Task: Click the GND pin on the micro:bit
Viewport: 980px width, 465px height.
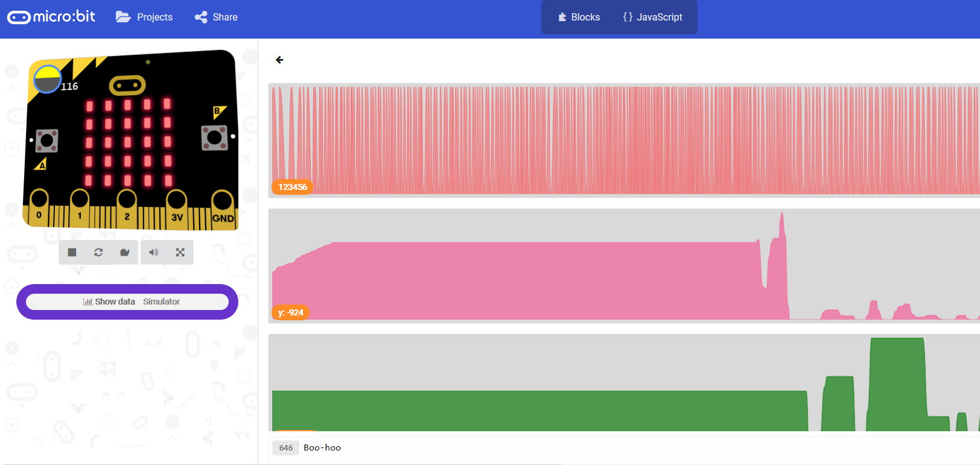Action: pos(223,210)
